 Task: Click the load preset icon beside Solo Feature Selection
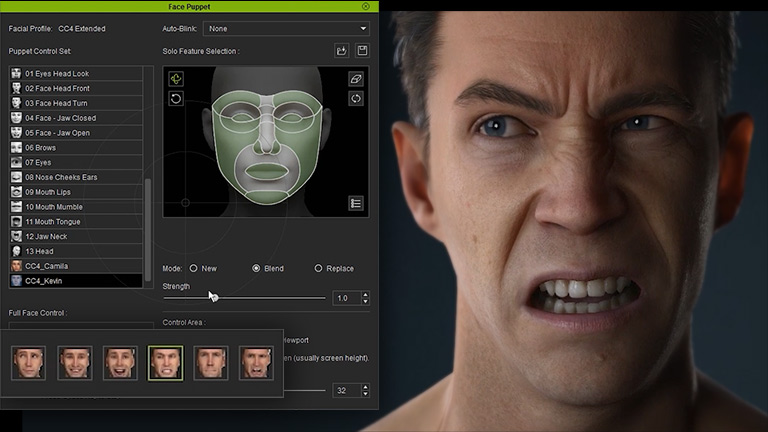(342, 51)
